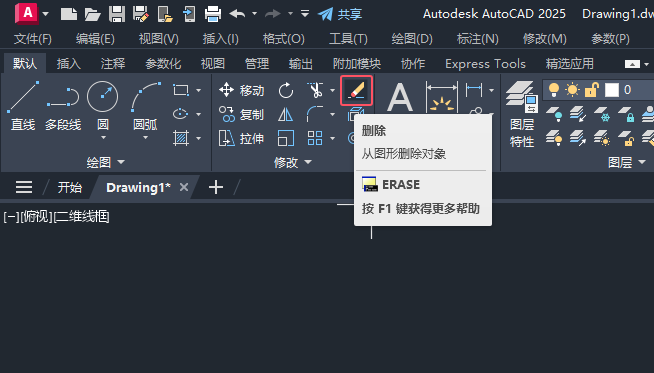Open the Fillet tool dropdown arrow
Viewport: 654px width, 373px height.
click(x=332, y=114)
